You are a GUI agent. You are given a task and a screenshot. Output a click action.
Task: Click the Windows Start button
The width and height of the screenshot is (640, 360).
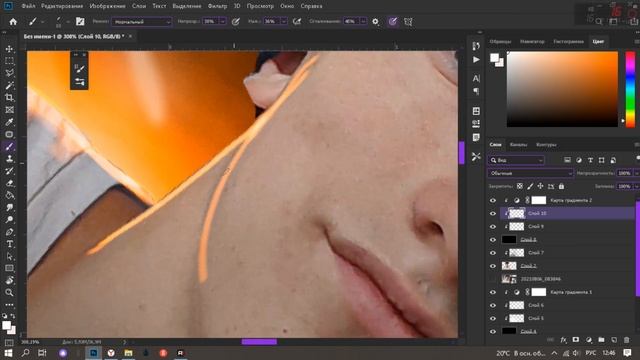click(8, 353)
